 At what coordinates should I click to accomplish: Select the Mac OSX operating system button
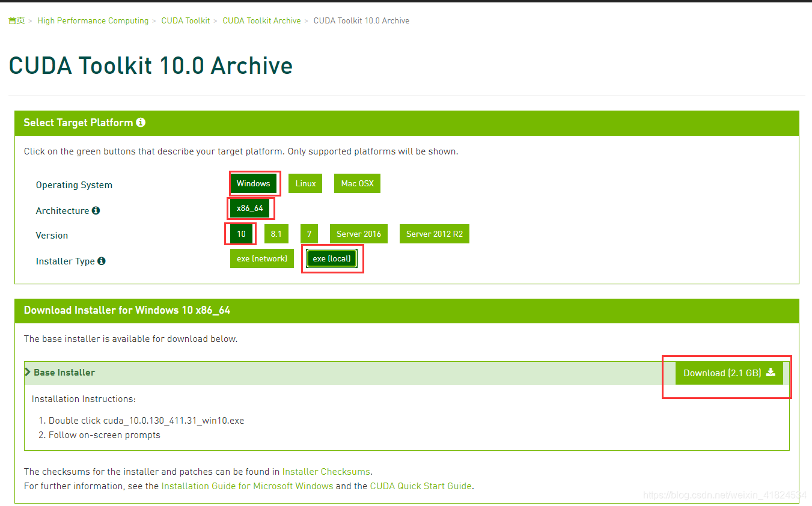357,183
